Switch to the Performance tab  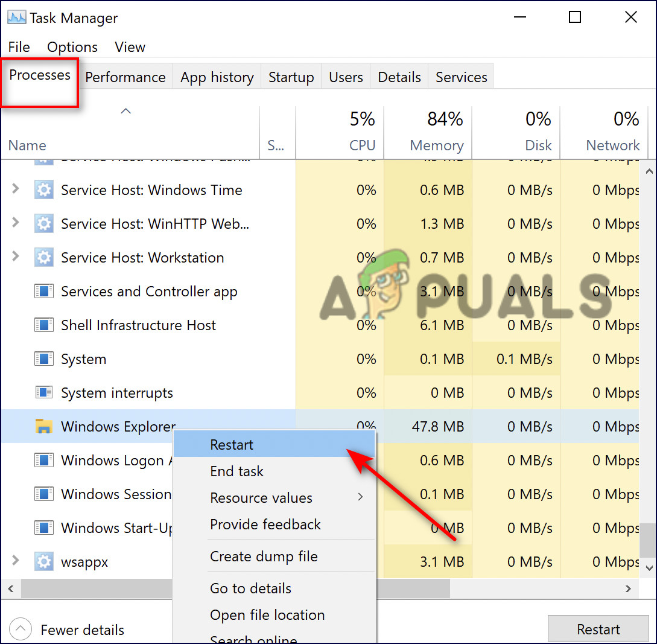coord(125,77)
